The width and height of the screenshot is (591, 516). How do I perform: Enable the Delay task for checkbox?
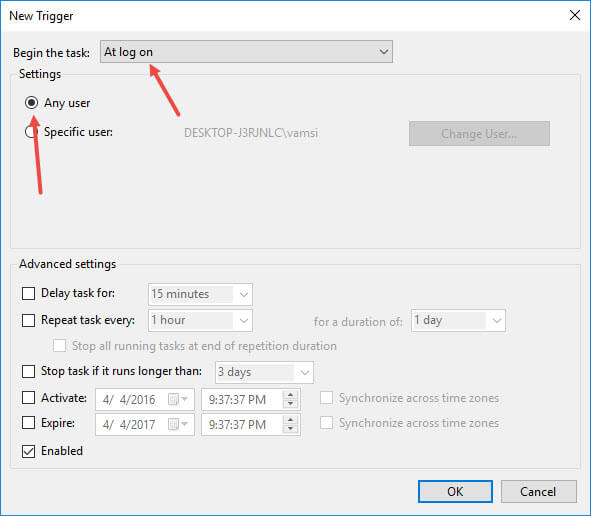(x=29, y=293)
